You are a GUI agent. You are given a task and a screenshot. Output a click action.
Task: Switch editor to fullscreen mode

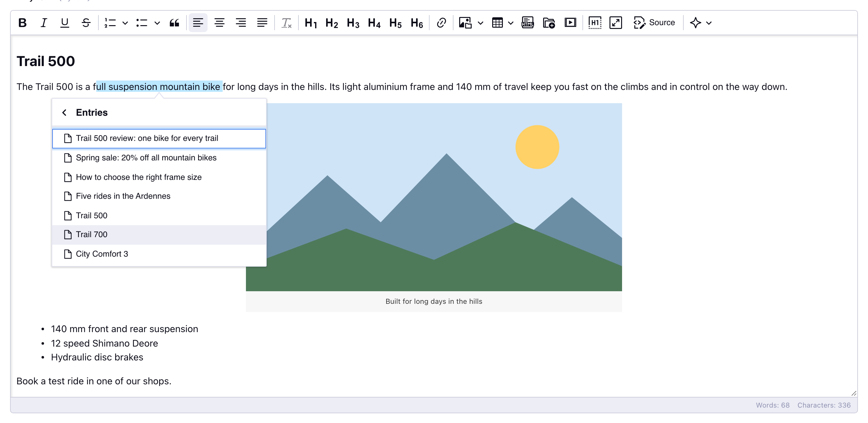point(616,23)
